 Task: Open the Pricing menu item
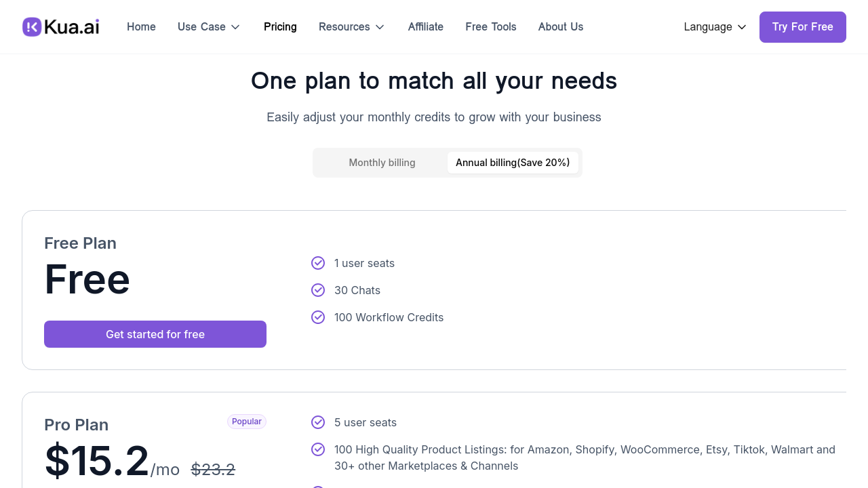click(x=280, y=27)
